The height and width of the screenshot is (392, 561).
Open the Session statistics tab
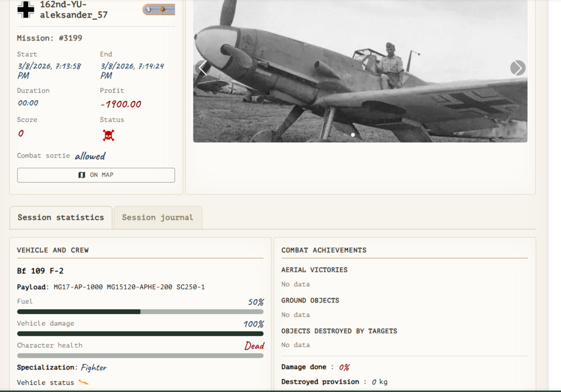pyautogui.click(x=61, y=218)
